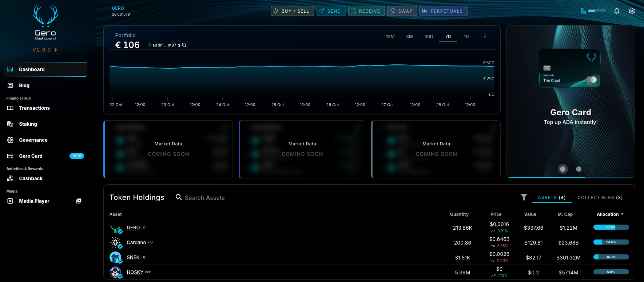
Task: Open the notifications bell
Action: click(617, 11)
